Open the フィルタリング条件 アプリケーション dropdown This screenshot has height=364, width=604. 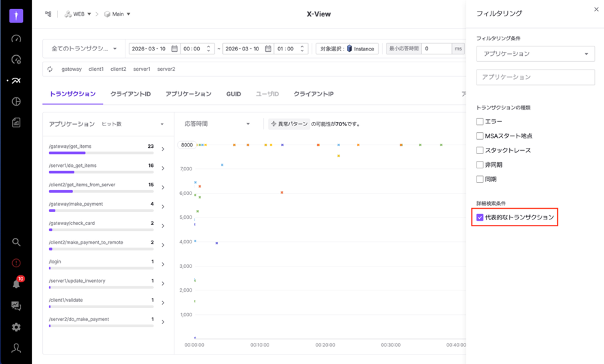pyautogui.click(x=535, y=54)
